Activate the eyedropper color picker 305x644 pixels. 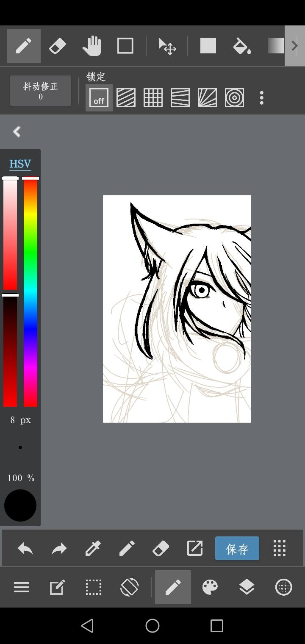pos(93,549)
